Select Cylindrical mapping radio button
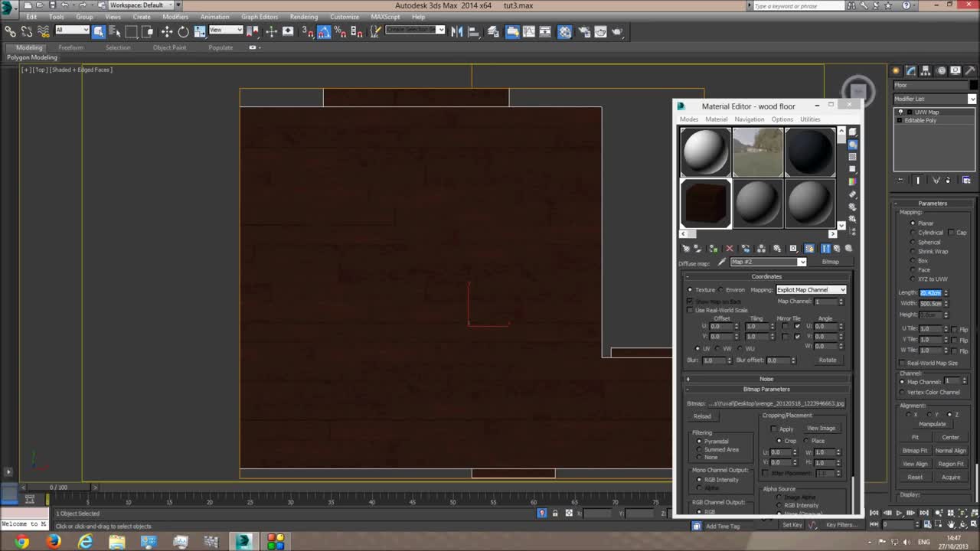 click(x=913, y=233)
